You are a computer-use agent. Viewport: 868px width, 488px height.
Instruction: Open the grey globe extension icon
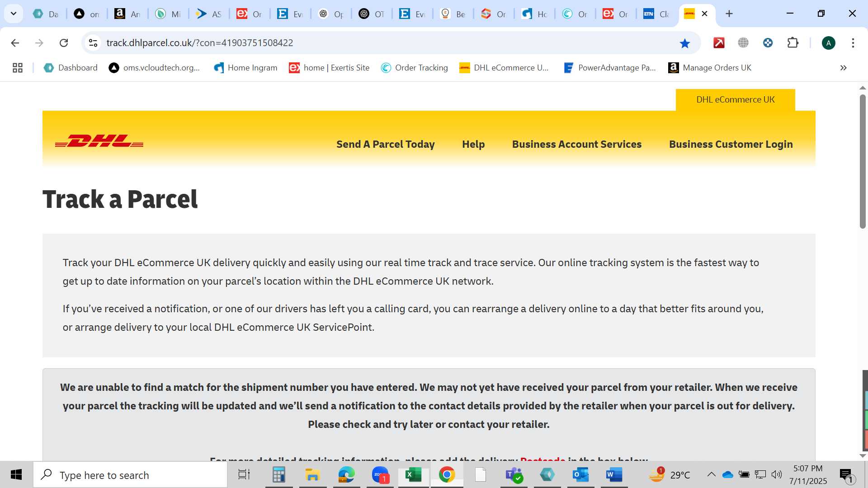(743, 43)
